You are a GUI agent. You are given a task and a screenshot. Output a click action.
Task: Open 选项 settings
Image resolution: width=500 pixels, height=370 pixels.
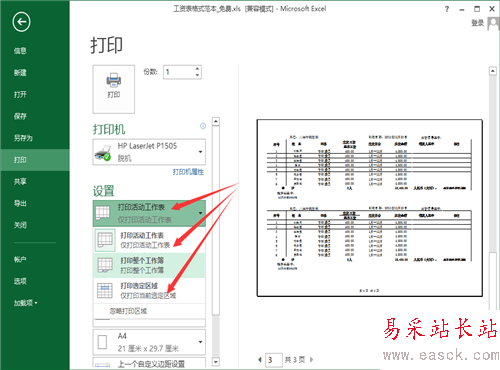pyautogui.click(x=20, y=281)
